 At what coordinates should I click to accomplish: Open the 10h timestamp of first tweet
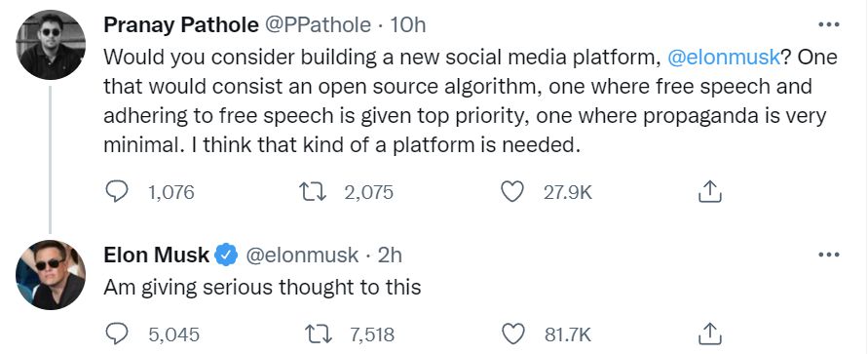point(408,25)
